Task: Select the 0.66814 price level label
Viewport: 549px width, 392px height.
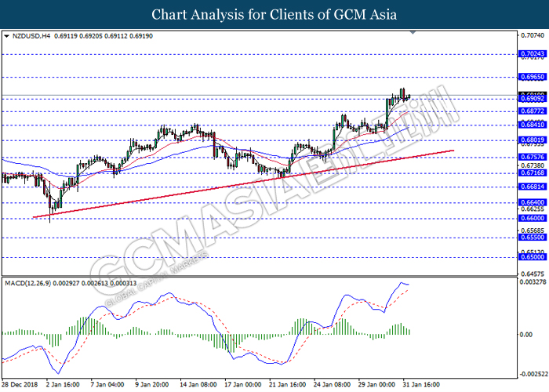Action: click(533, 187)
